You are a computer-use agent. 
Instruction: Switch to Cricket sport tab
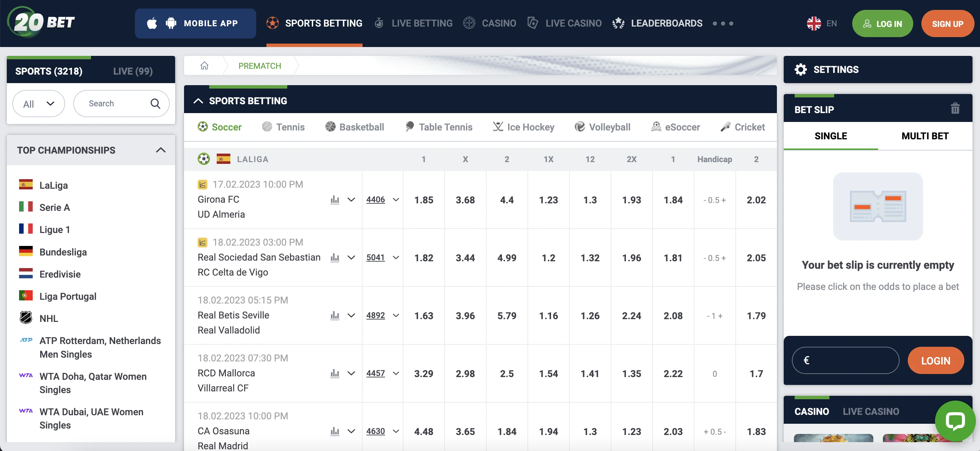click(x=742, y=127)
